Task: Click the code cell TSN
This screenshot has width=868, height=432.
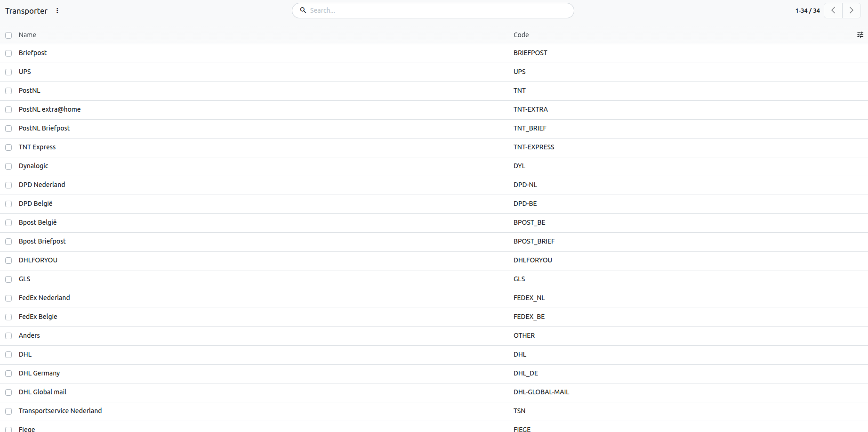Action: 519,411
